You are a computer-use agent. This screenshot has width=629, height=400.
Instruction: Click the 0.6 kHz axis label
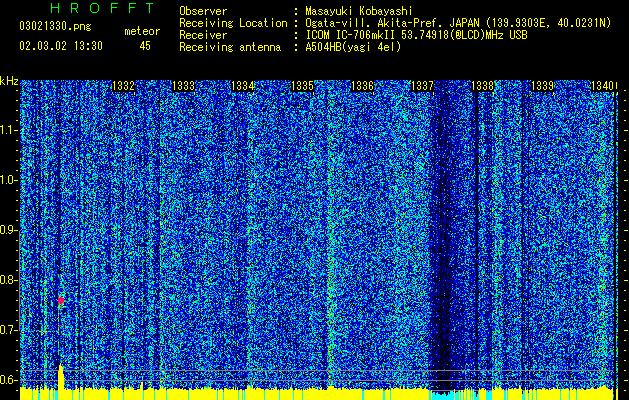(8, 380)
